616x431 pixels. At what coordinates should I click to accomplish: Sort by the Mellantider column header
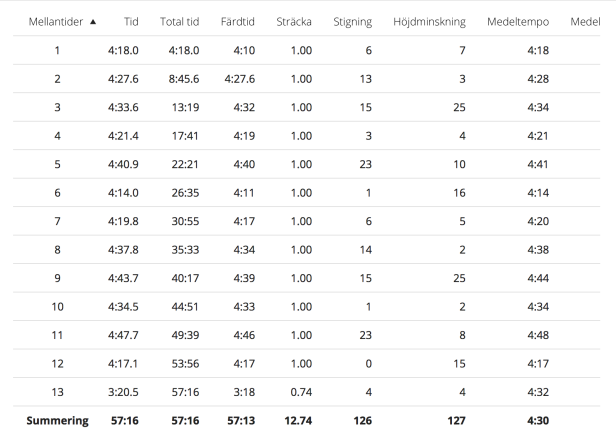(x=56, y=22)
